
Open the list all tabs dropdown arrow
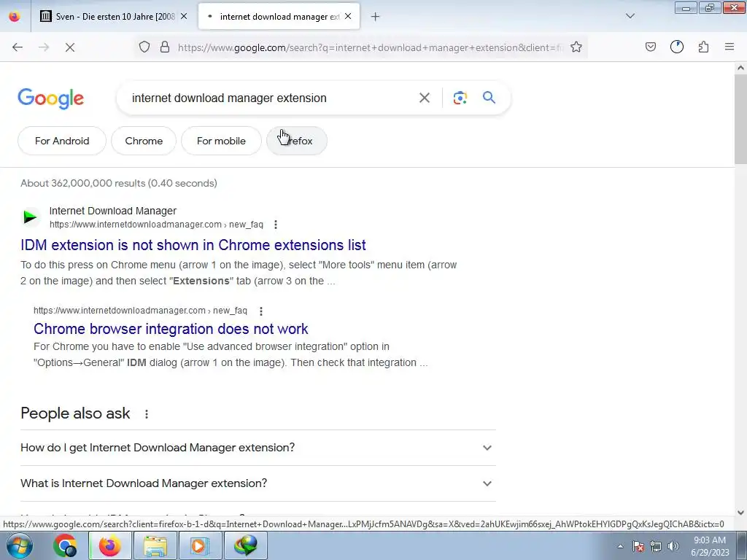tap(630, 16)
